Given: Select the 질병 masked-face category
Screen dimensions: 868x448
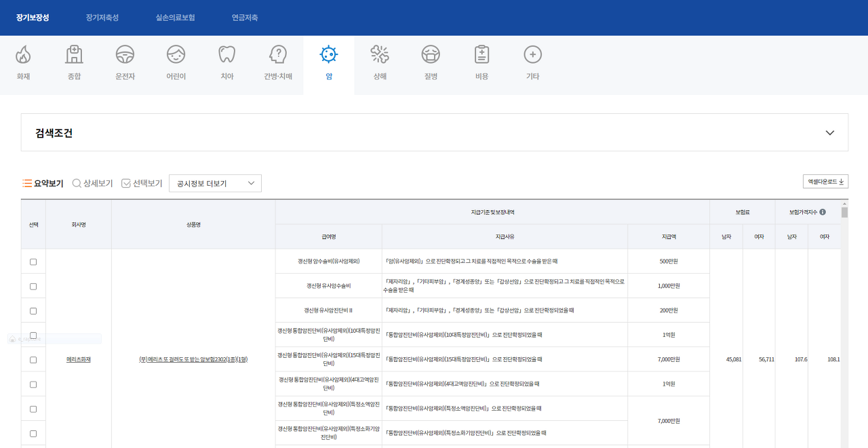Looking at the screenshot, I should [x=431, y=64].
